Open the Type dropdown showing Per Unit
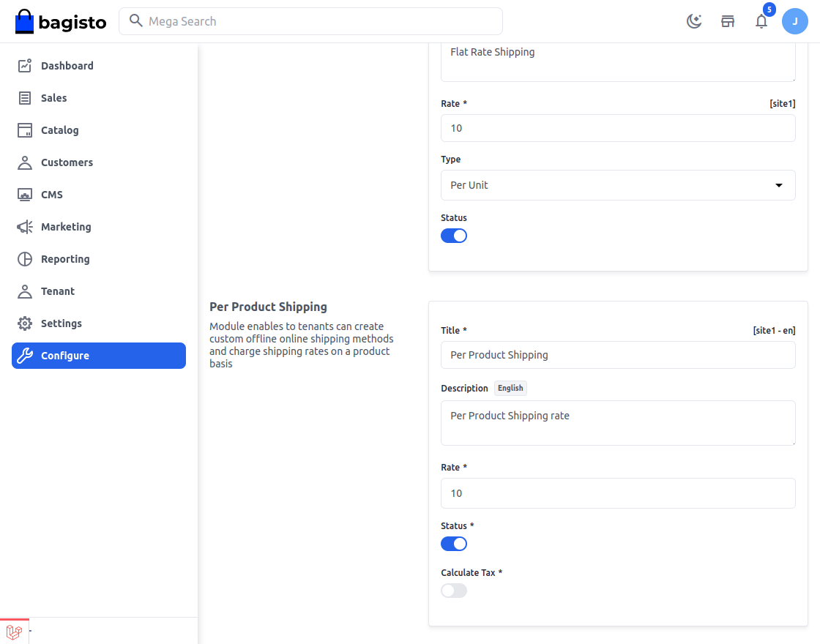 point(618,185)
